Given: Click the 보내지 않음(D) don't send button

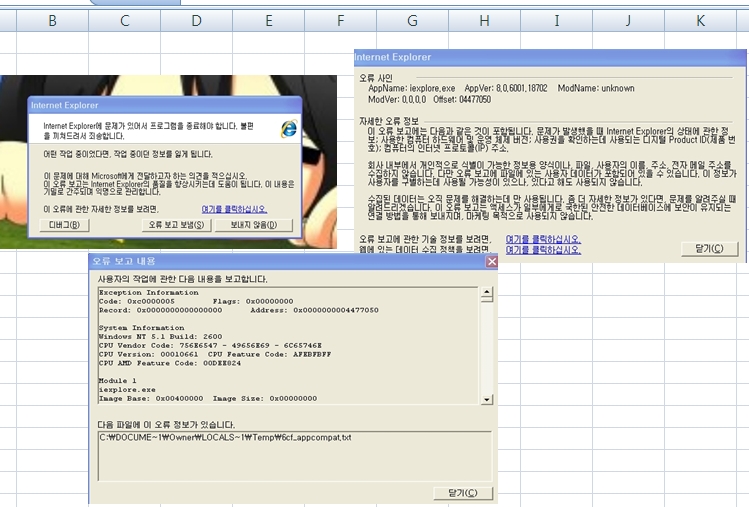Looking at the screenshot, I should click(254, 225).
